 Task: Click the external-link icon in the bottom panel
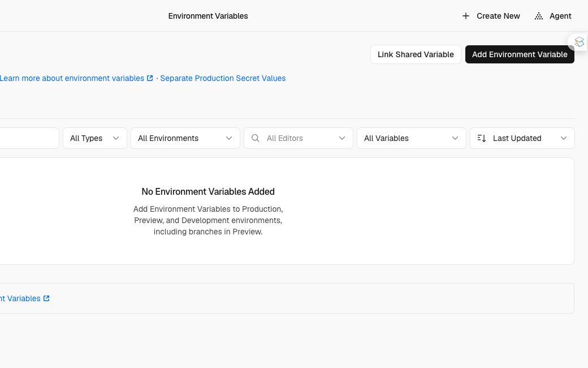46,298
